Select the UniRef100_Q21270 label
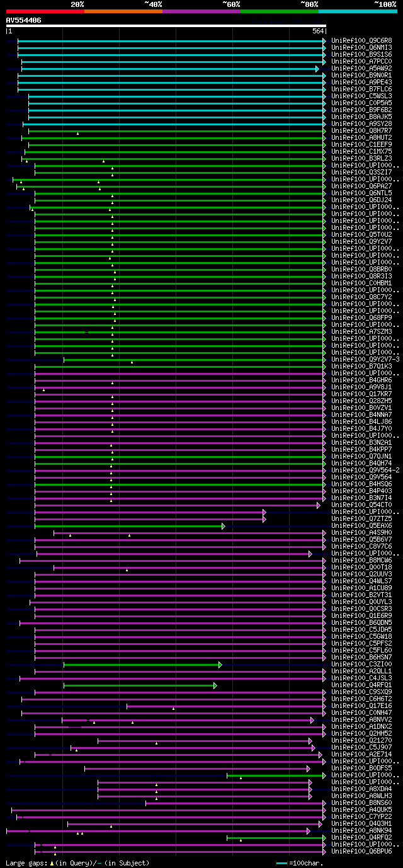The height and width of the screenshot is (868, 403). point(361,740)
